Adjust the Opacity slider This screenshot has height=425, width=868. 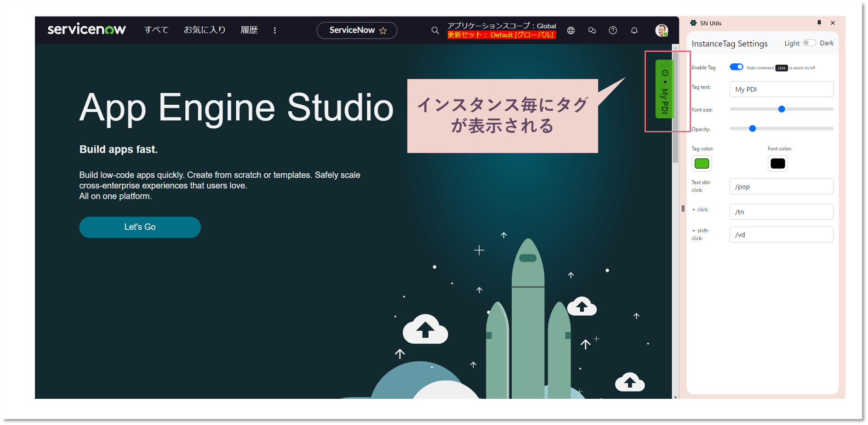[752, 129]
